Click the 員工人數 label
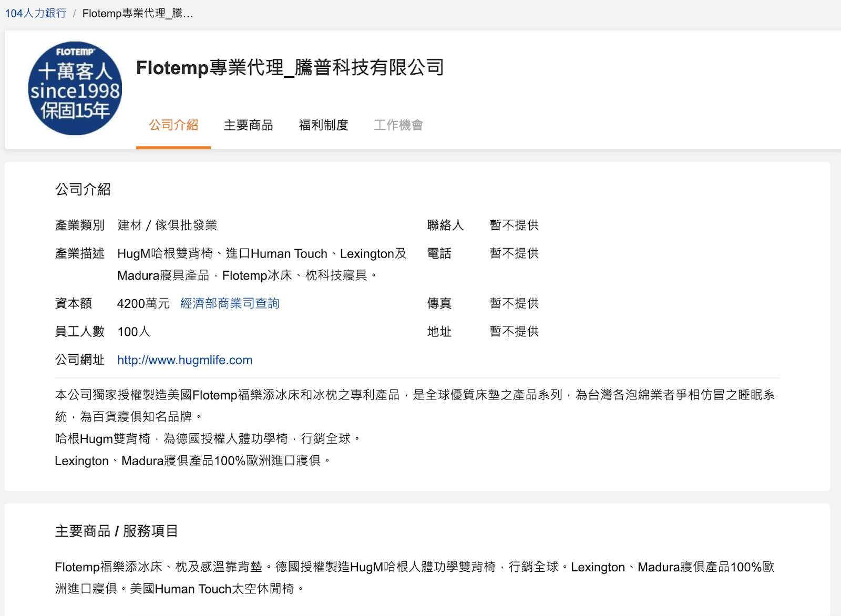 79,332
